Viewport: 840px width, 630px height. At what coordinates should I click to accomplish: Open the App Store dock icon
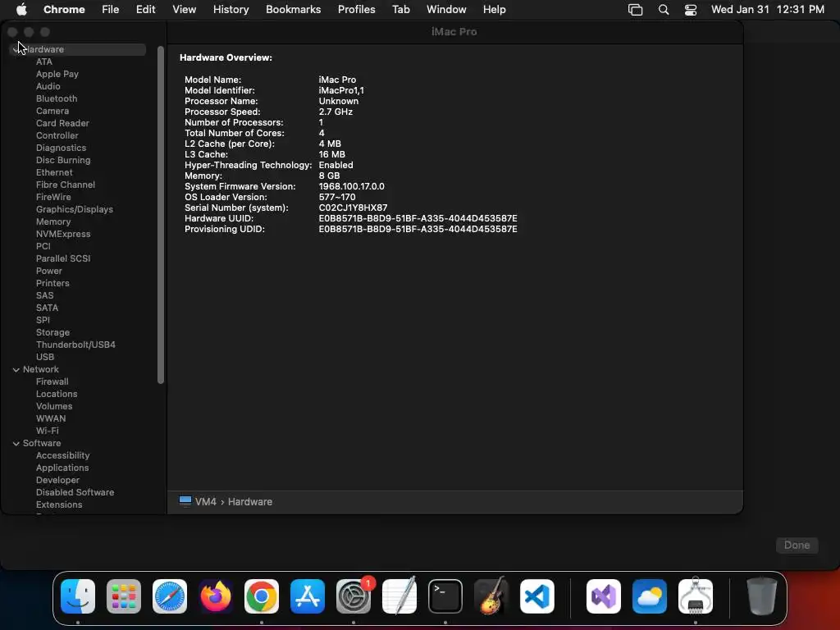pos(308,596)
